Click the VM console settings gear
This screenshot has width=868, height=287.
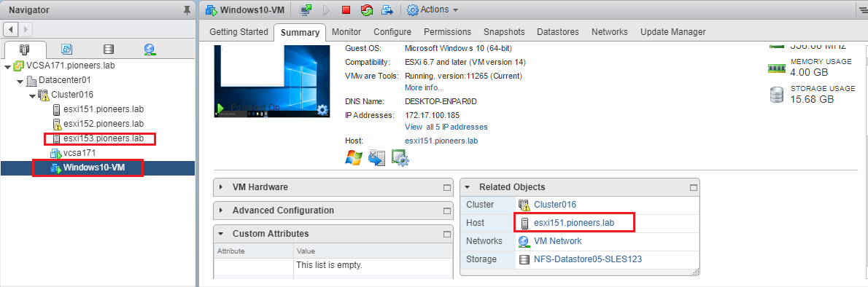(x=322, y=109)
